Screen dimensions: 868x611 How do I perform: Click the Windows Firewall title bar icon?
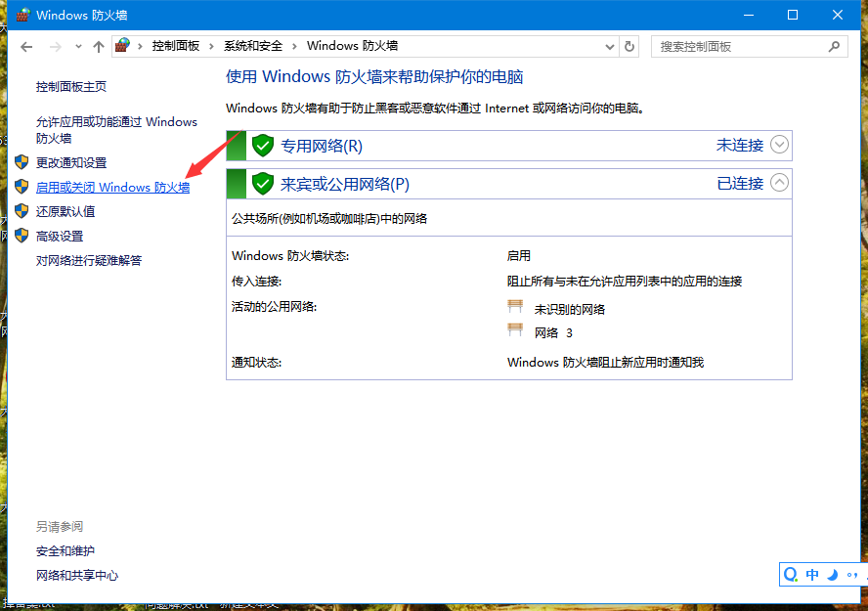pyautogui.click(x=22, y=15)
